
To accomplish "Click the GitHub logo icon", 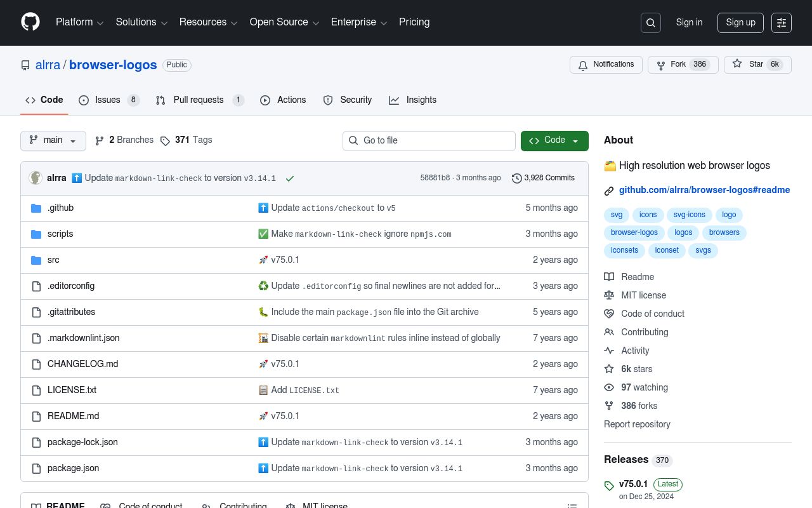I will pyautogui.click(x=30, y=22).
